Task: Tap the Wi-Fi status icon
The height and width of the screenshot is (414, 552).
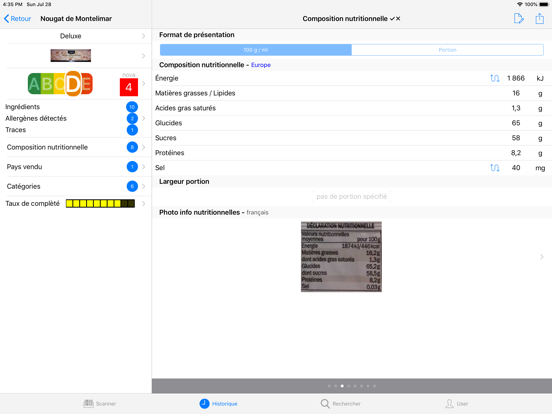Action: [x=520, y=4]
